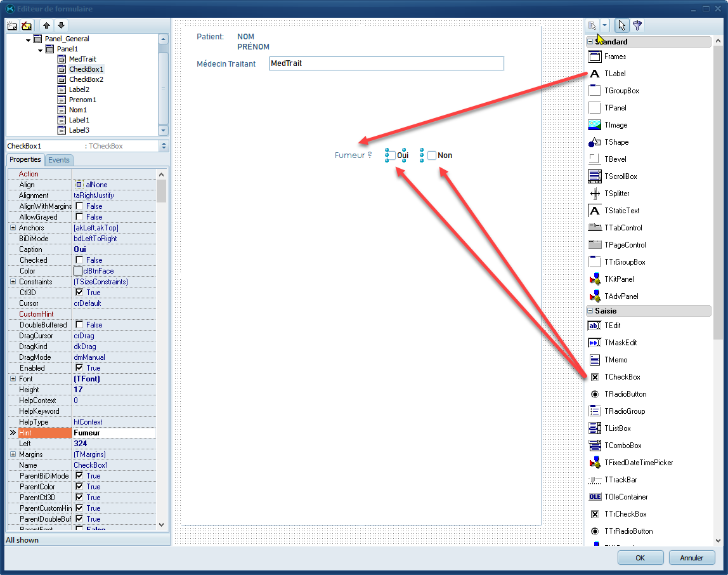Toggle the Checked property checkbox
Viewport: 728px width, 575px height.
(79, 260)
